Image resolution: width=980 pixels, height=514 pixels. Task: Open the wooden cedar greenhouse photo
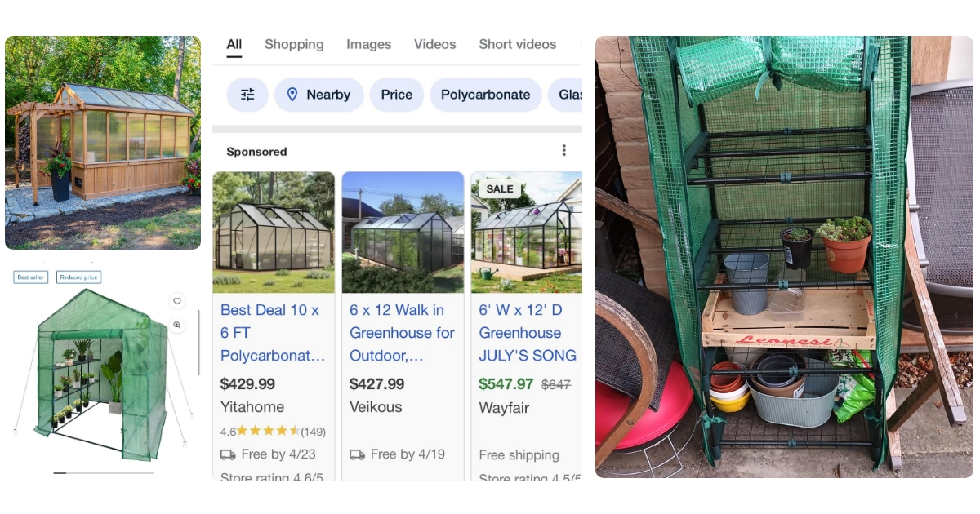tap(103, 142)
